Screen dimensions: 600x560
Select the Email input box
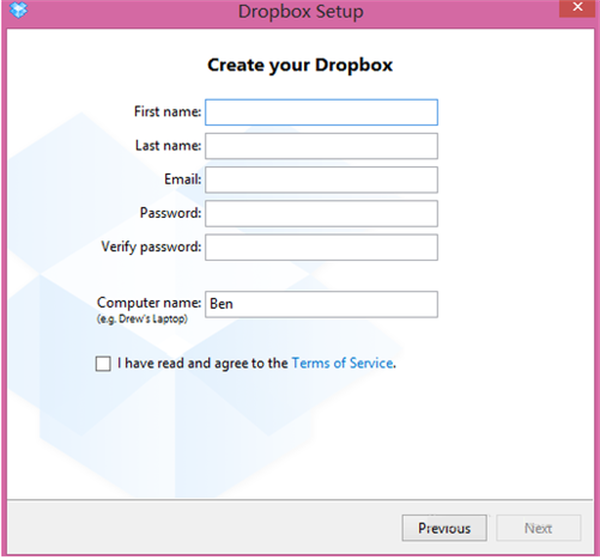pyautogui.click(x=321, y=180)
